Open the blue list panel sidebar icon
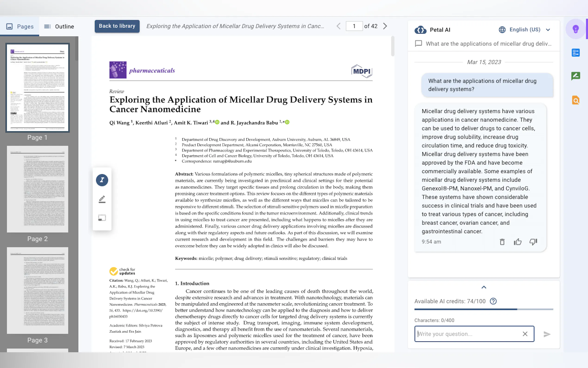 tap(575, 53)
